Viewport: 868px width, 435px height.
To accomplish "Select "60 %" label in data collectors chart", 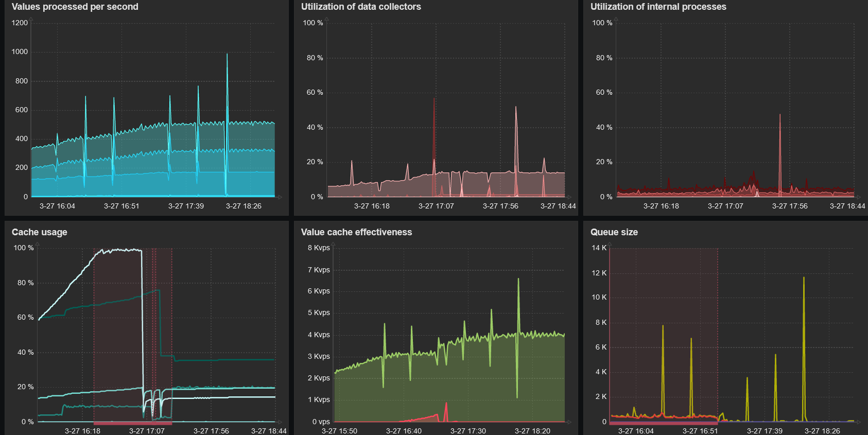I will coord(315,92).
